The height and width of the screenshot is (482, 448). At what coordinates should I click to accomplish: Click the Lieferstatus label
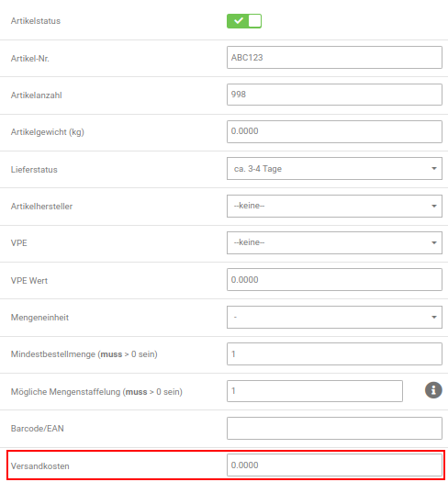[x=34, y=170]
